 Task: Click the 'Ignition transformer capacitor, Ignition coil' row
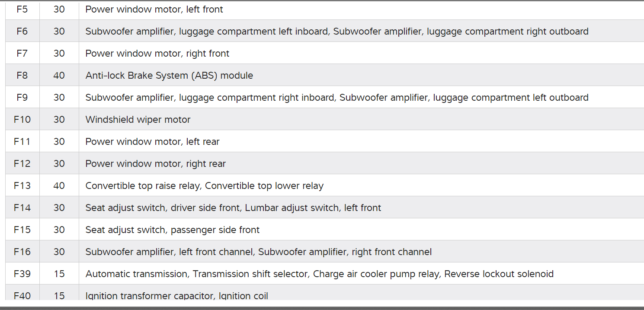tap(176, 295)
